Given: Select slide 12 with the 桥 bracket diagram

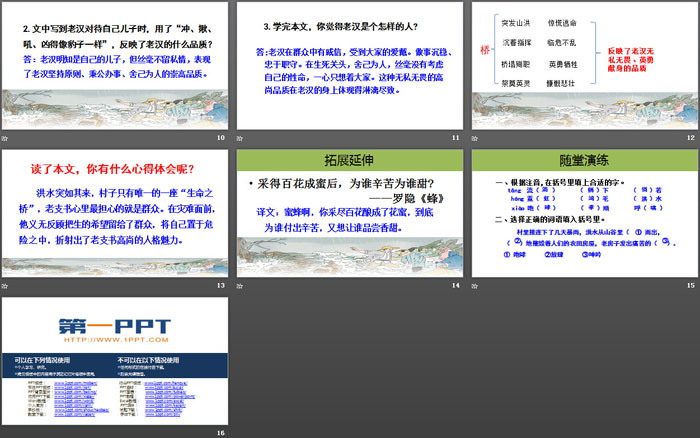Looking at the screenshot, I should click(x=585, y=66).
